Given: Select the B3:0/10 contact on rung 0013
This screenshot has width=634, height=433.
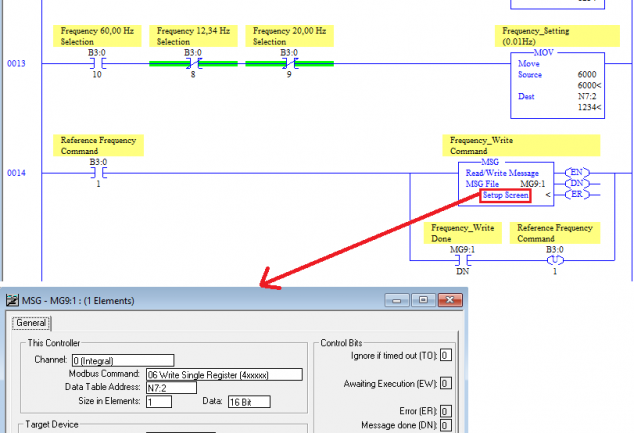Looking at the screenshot, I should (x=97, y=63).
